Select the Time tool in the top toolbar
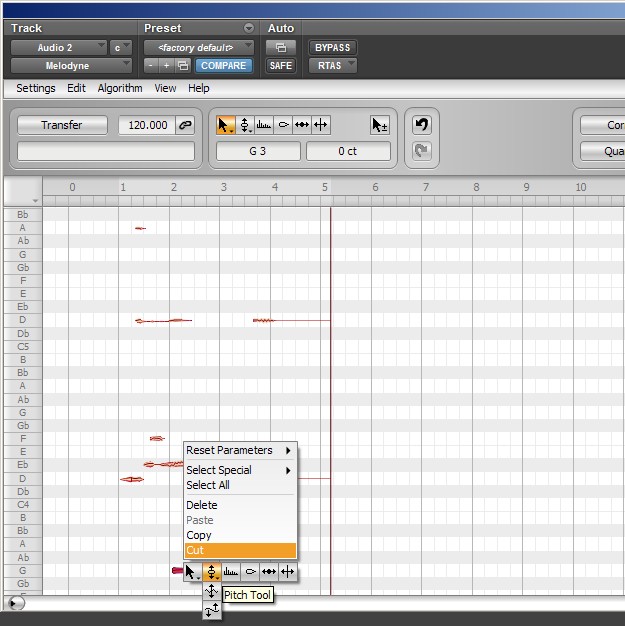The height and width of the screenshot is (626, 625). point(302,125)
